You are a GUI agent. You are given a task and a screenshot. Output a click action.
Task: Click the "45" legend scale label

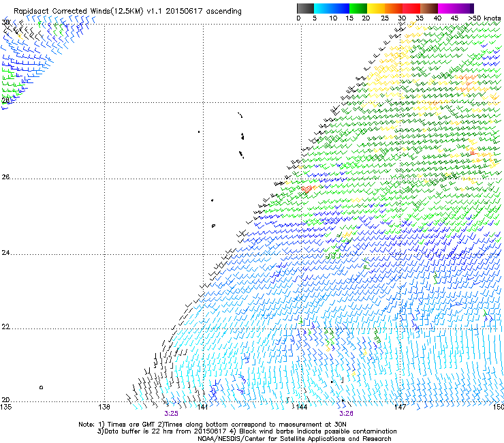click(454, 18)
